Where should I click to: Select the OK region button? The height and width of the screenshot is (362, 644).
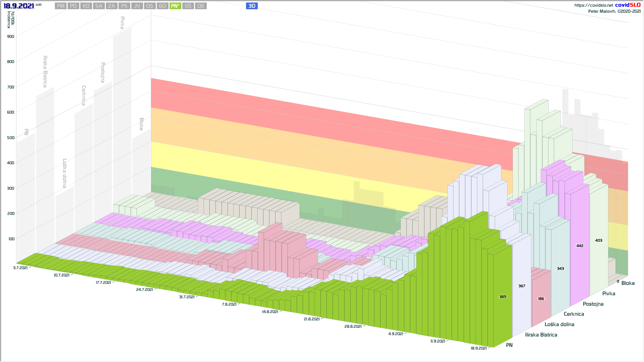[x=201, y=6]
